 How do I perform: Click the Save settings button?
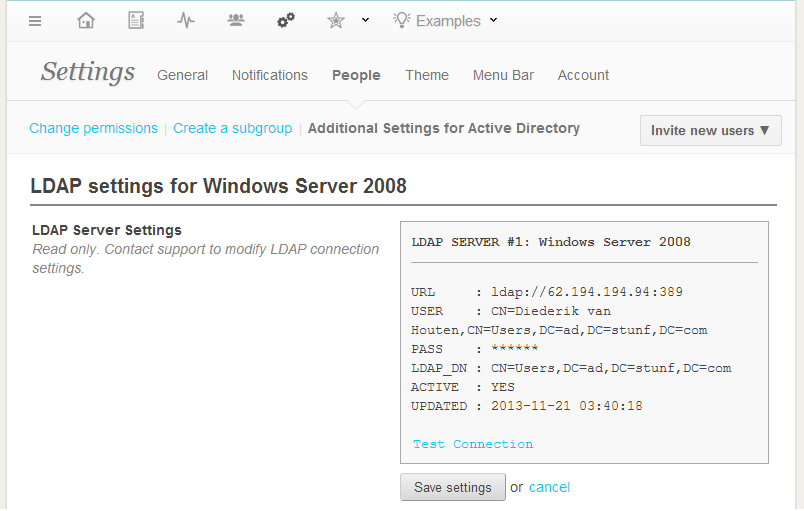(x=453, y=487)
